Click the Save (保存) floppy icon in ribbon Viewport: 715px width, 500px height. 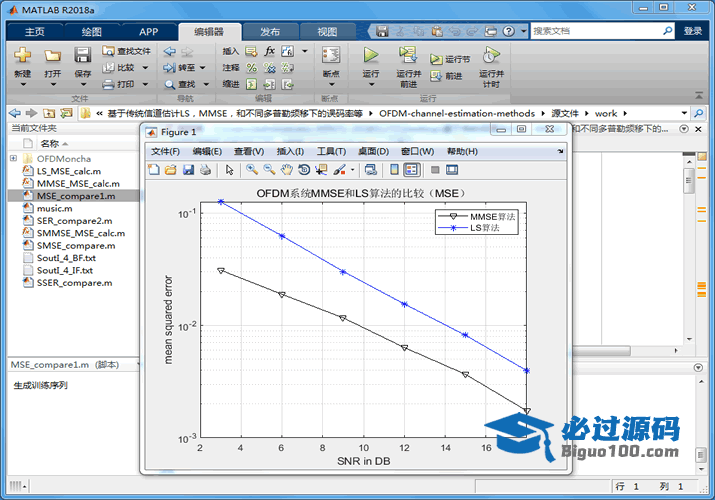coord(83,55)
